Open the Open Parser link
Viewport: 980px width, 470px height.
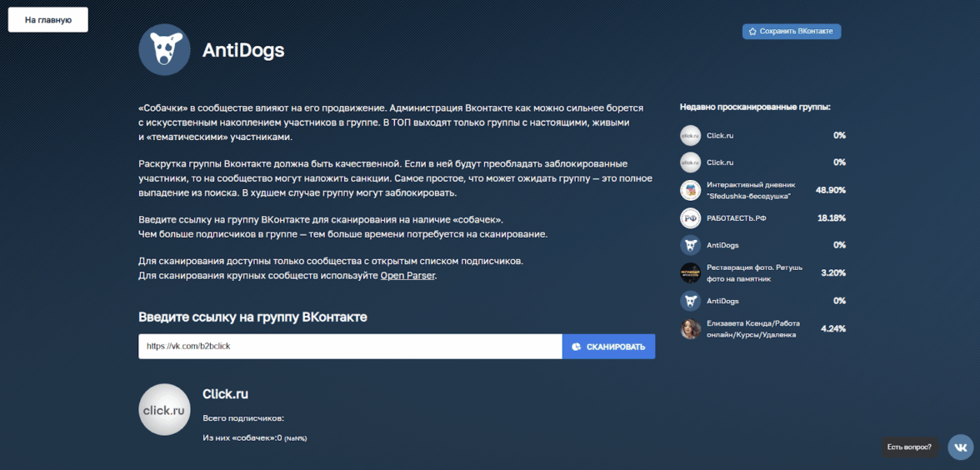click(x=407, y=276)
